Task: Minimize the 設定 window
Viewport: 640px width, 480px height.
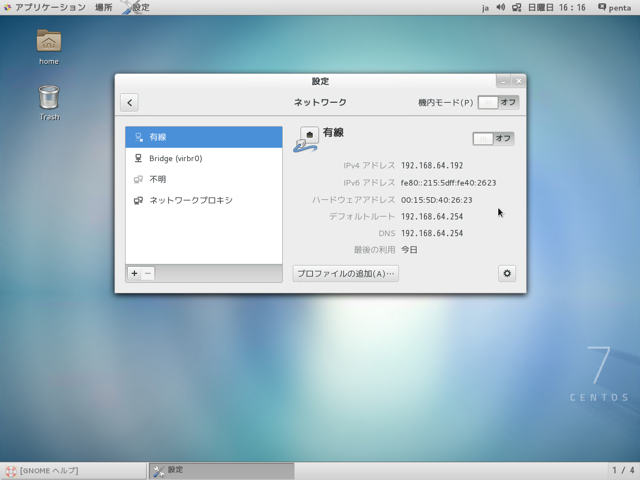Action: pos(503,82)
